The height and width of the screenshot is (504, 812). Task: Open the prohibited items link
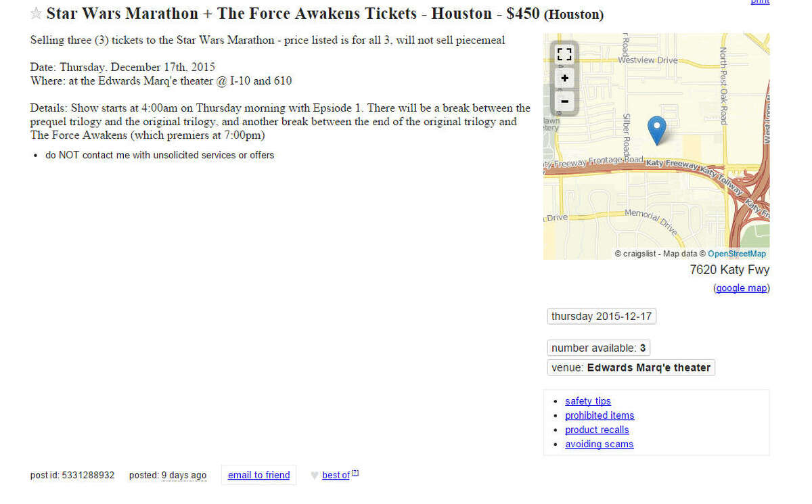pyautogui.click(x=600, y=415)
